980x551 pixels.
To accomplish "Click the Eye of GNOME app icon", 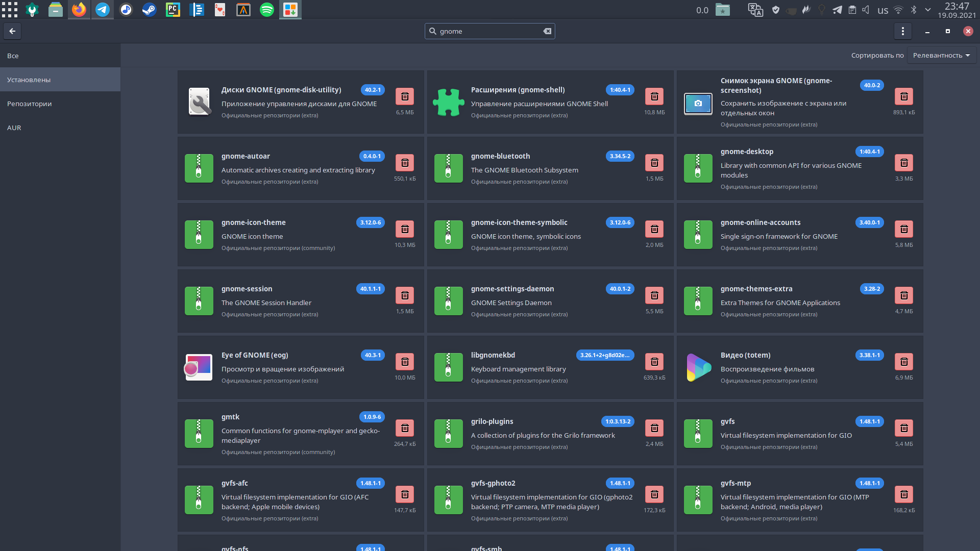I will (199, 367).
